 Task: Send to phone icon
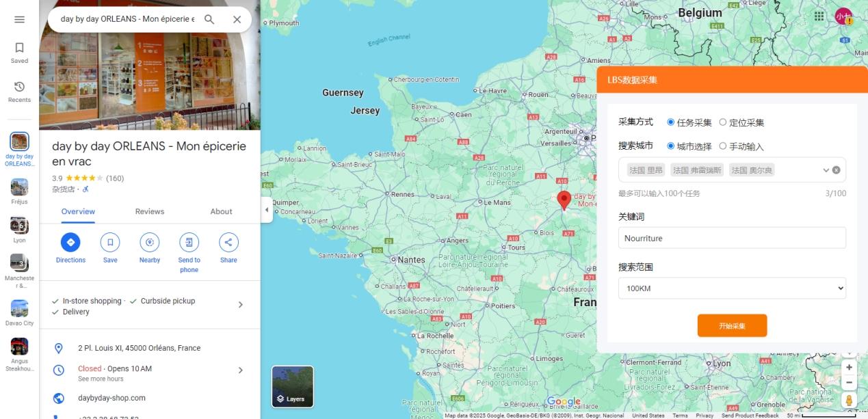[x=189, y=242]
